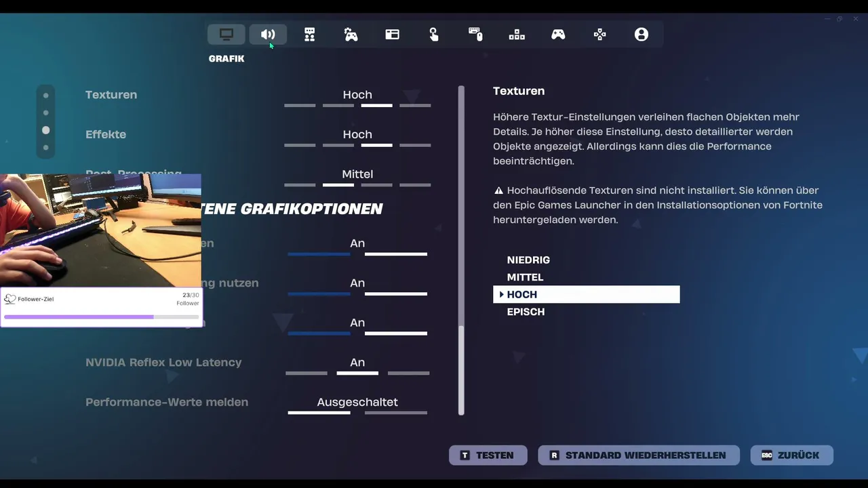The height and width of the screenshot is (488, 868).
Task: Open the account profile icon tab
Action: 642,35
